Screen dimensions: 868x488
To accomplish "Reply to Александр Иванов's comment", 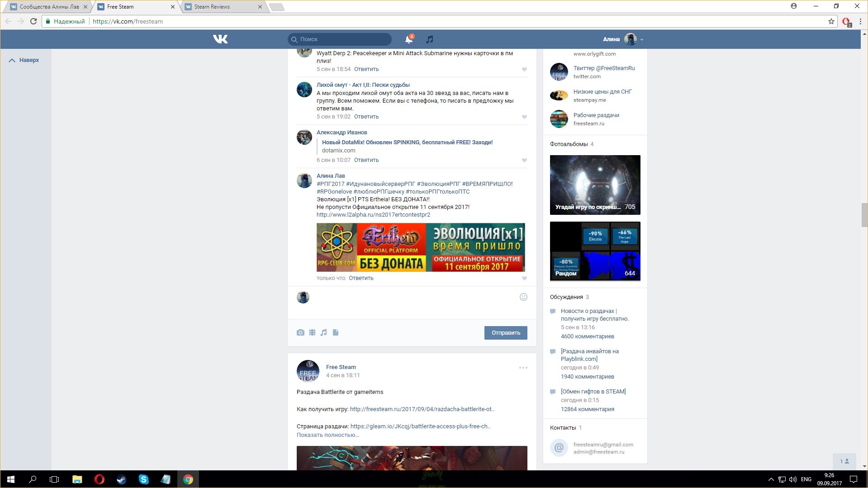I will 366,160.
